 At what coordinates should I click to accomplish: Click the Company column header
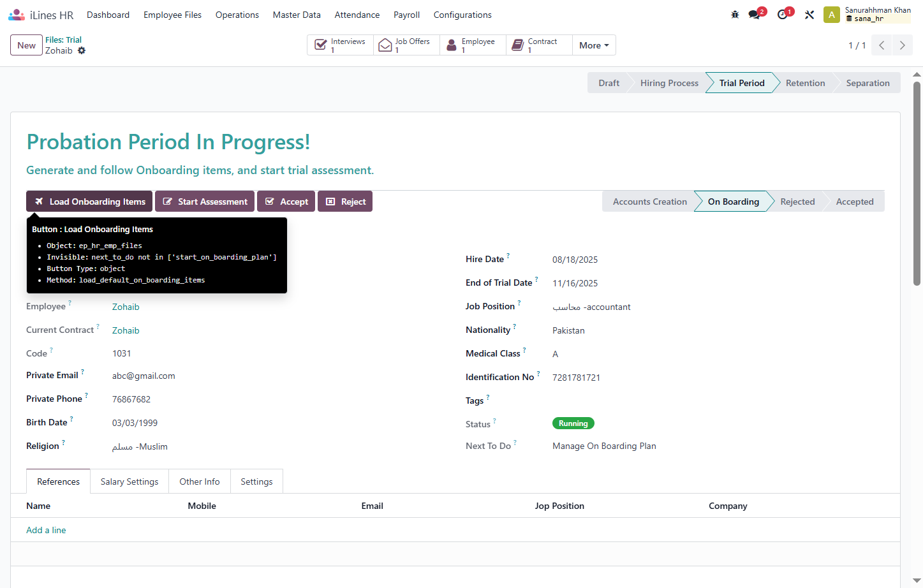[x=728, y=506]
